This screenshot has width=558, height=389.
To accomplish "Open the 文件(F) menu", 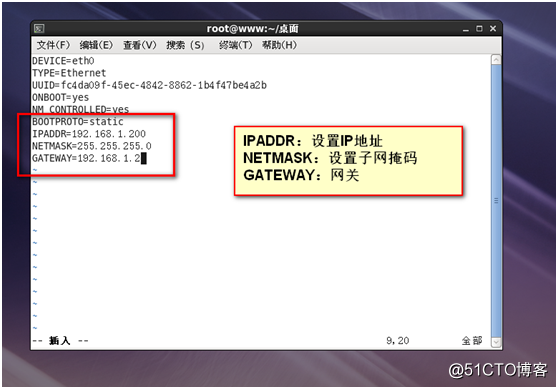I will [53, 45].
